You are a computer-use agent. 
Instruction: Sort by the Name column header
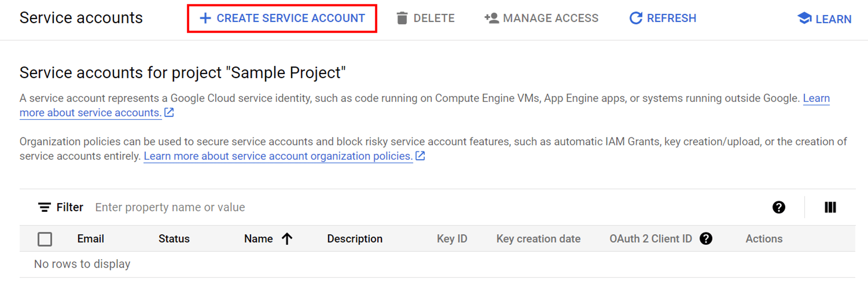[x=258, y=239]
